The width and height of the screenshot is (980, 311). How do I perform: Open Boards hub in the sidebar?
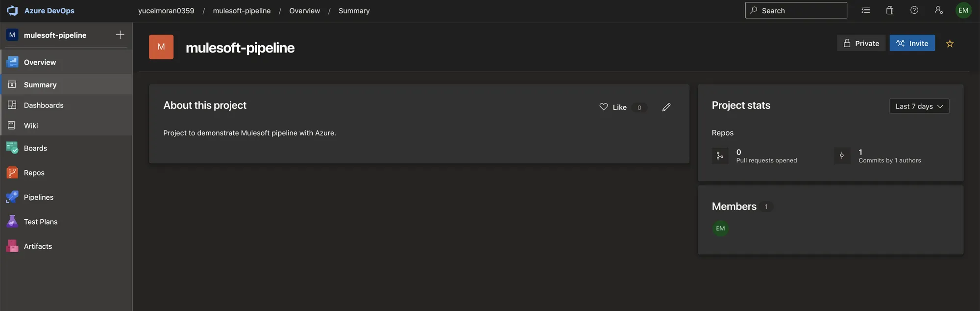pyautogui.click(x=66, y=148)
